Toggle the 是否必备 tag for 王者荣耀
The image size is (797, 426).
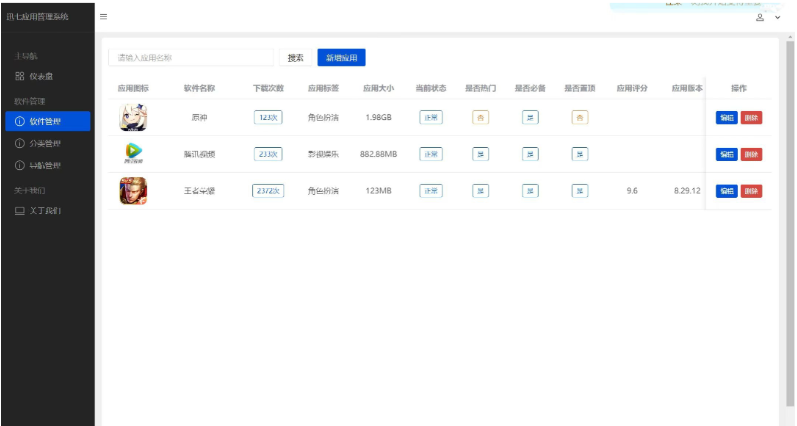pyautogui.click(x=530, y=191)
